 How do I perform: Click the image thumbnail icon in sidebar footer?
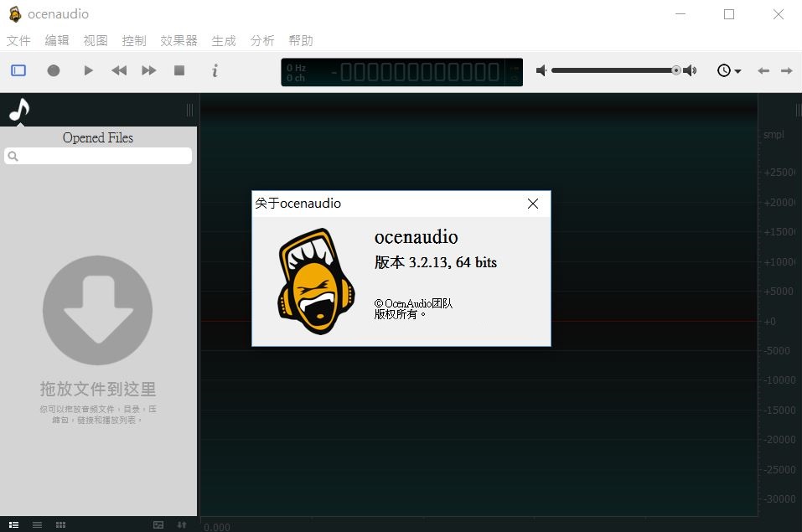pyautogui.click(x=158, y=524)
